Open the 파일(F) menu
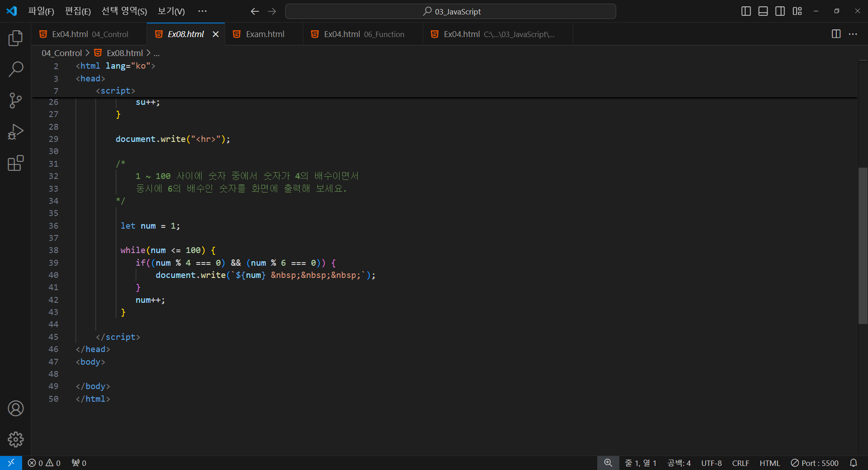Image resolution: width=868 pixels, height=470 pixels. click(41, 11)
